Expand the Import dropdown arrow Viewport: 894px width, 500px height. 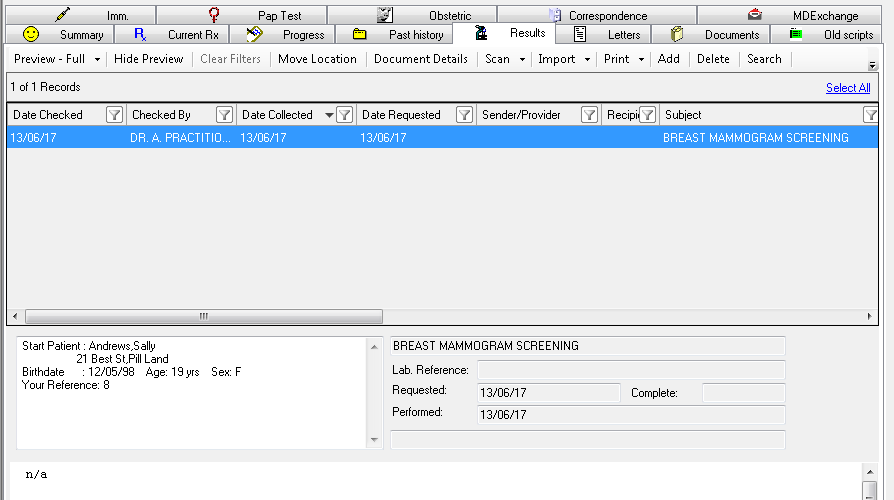(587, 59)
